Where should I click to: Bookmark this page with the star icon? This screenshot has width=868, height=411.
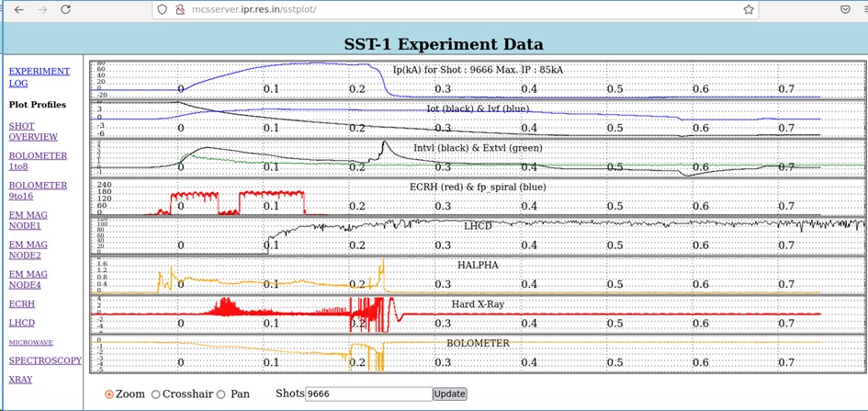pos(749,9)
